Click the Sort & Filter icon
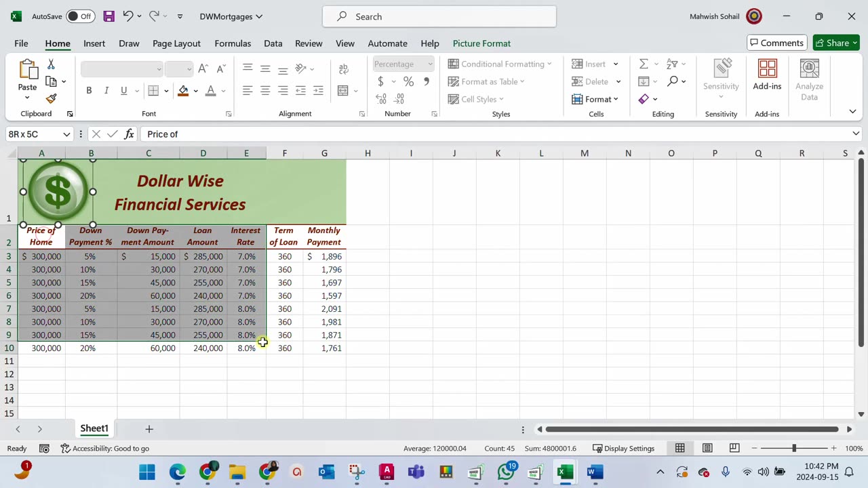The width and height of the screenshot is (868, 488). pyautogui.click(x=672, y=64)
